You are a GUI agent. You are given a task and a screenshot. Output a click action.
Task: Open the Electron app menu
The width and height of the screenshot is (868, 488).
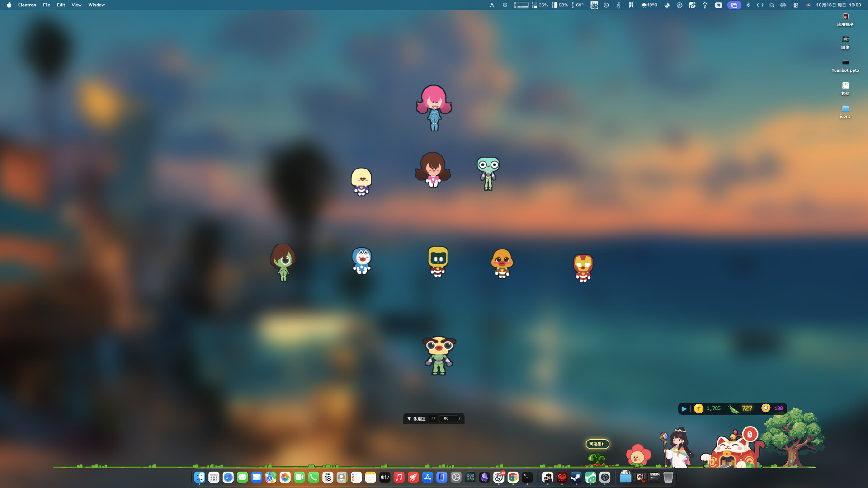27,5
